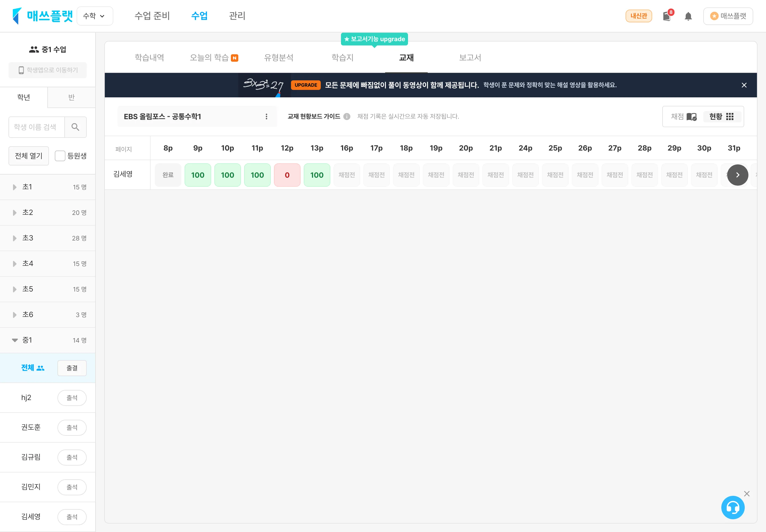Click 학생앱으로 이동하기 button
The image size is (766, 532).
pos(48,70)
